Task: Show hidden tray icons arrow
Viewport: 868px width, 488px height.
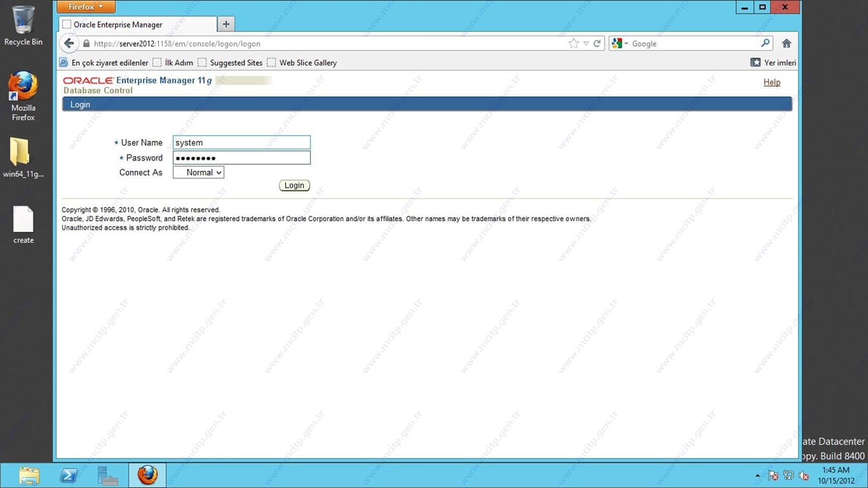Action: pyautogui.click(x=758, y=476)
